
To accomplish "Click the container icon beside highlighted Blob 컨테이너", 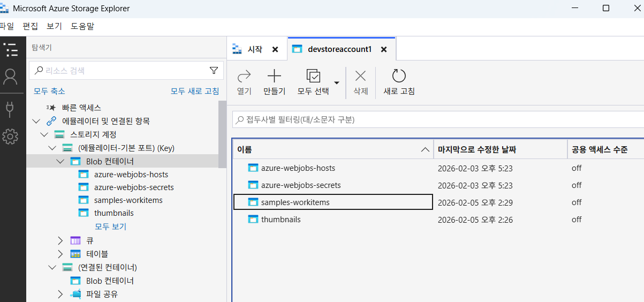I will tap(75, 161).
